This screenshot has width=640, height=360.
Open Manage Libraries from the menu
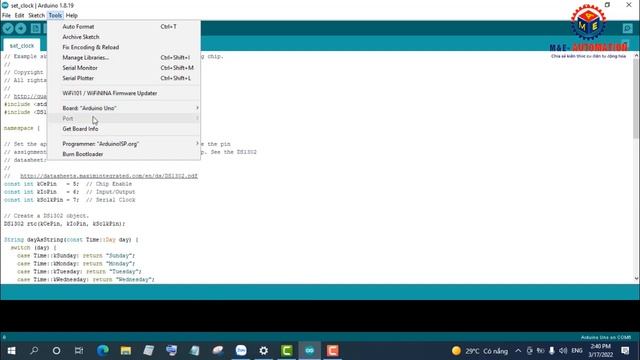[x=124, y=58]
